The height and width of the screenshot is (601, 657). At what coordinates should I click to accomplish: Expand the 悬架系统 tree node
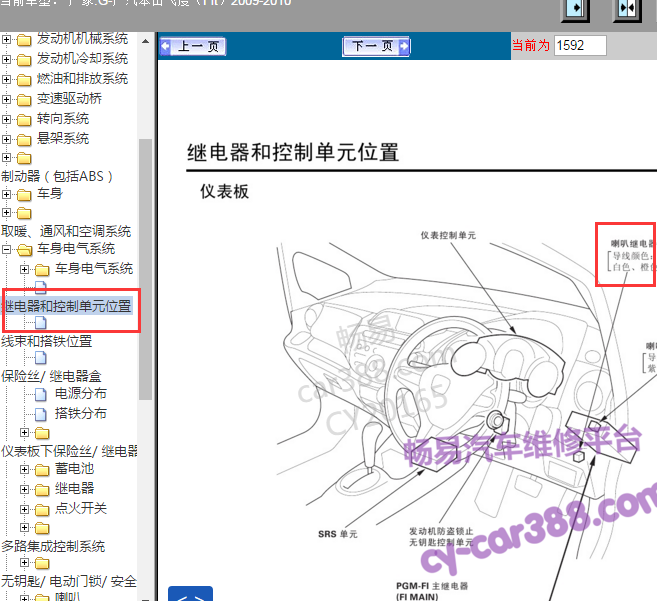pos(6,139)
